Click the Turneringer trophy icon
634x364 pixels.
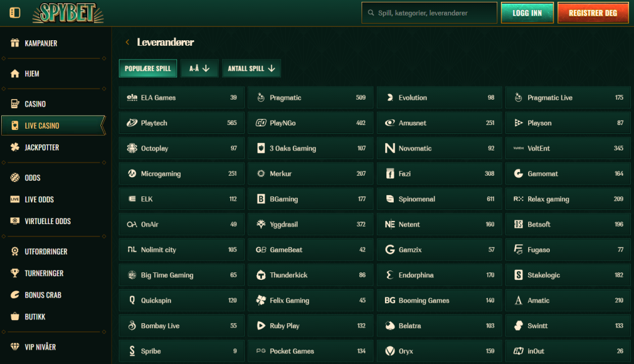tap(15, 273)
